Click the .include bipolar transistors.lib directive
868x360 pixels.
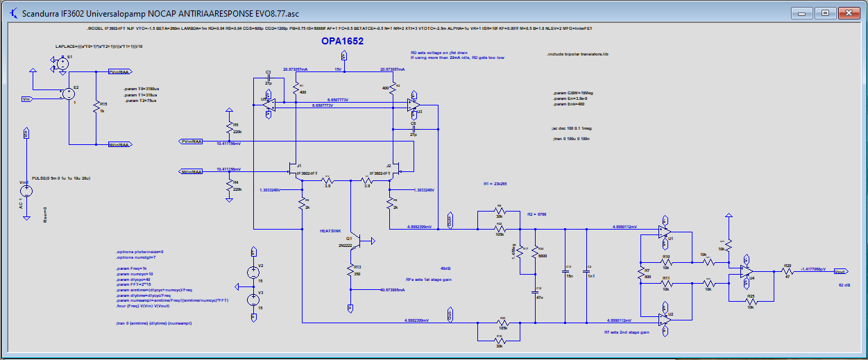pos(577,54)
